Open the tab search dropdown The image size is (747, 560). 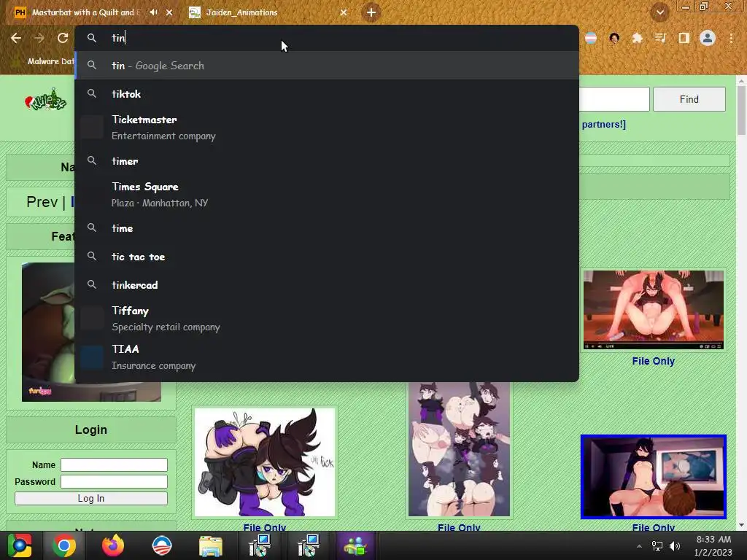point(659,12)
